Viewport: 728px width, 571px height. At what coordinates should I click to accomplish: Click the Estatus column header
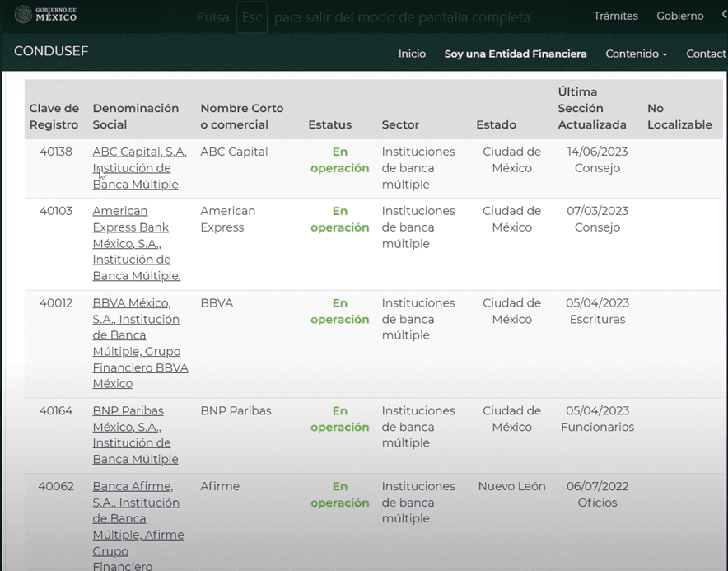coord(329,124)
